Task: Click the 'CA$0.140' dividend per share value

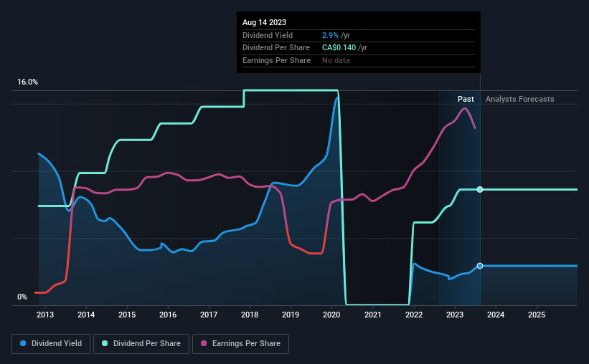Action: (x=339, y=48)
